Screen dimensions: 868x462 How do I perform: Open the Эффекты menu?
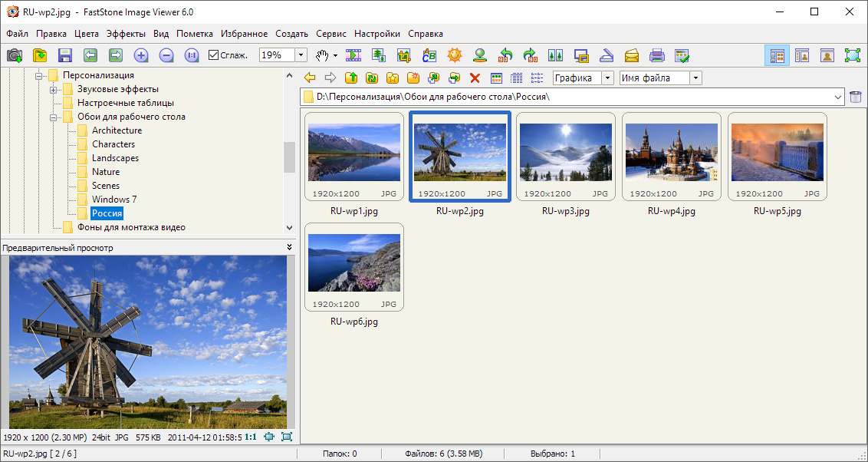[127, 34]
